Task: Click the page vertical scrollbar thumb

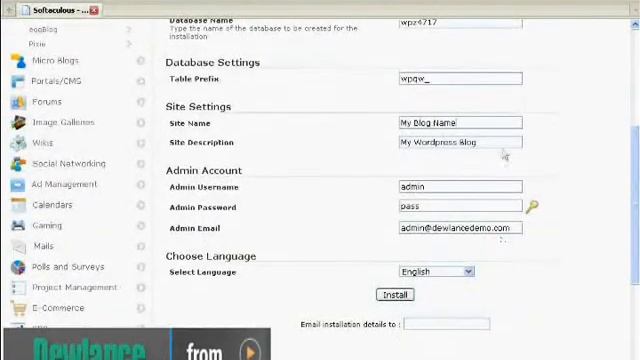Action: (635, 205)
